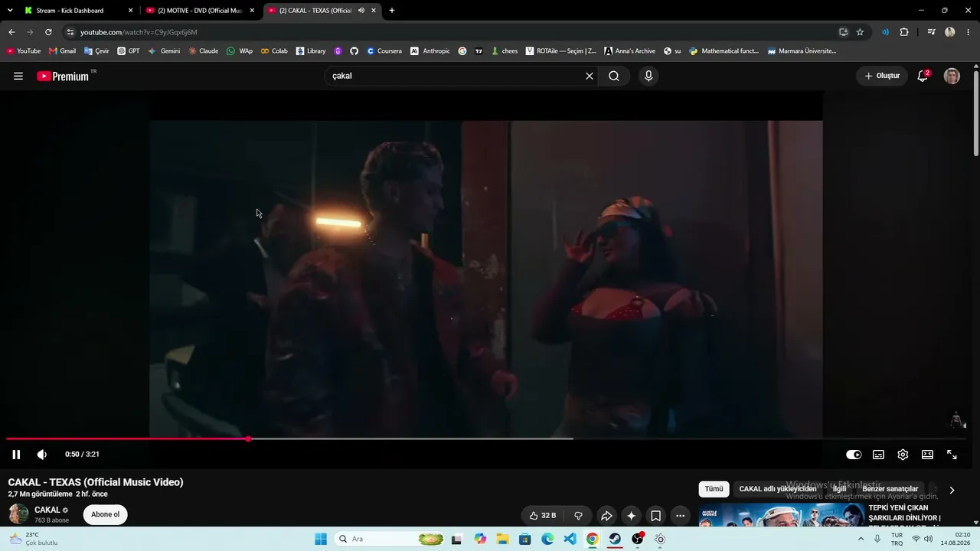Open Steam from the taskbar

pyautogui.click(x=615, y=539)
